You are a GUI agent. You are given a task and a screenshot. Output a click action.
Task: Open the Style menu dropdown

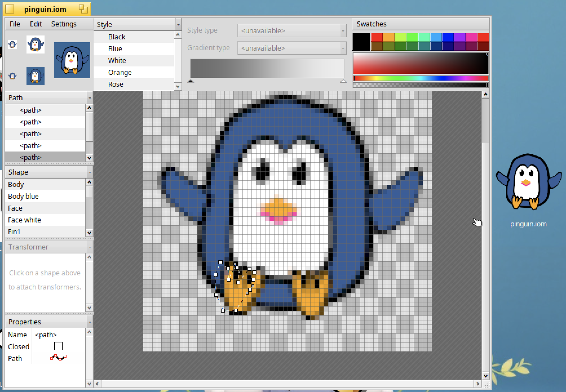[x=178, y=25]
